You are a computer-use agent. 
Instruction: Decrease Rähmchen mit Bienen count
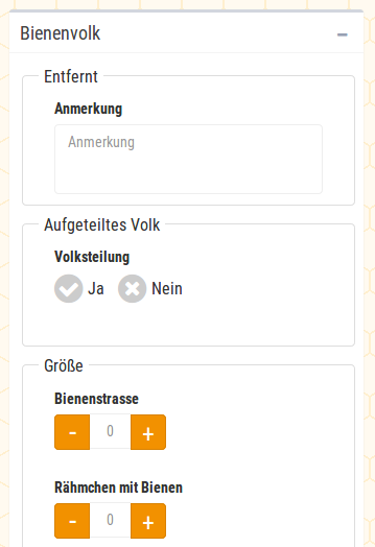pyautogui.click(x=72, y=521)
